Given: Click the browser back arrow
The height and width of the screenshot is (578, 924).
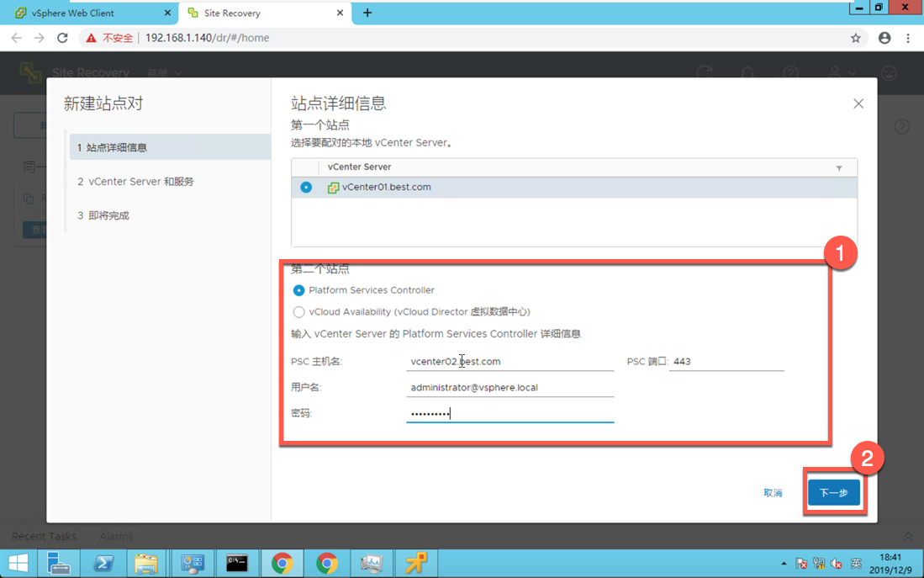Looking at the screenshot, I should pyautogui.click(x=17, y=38).
